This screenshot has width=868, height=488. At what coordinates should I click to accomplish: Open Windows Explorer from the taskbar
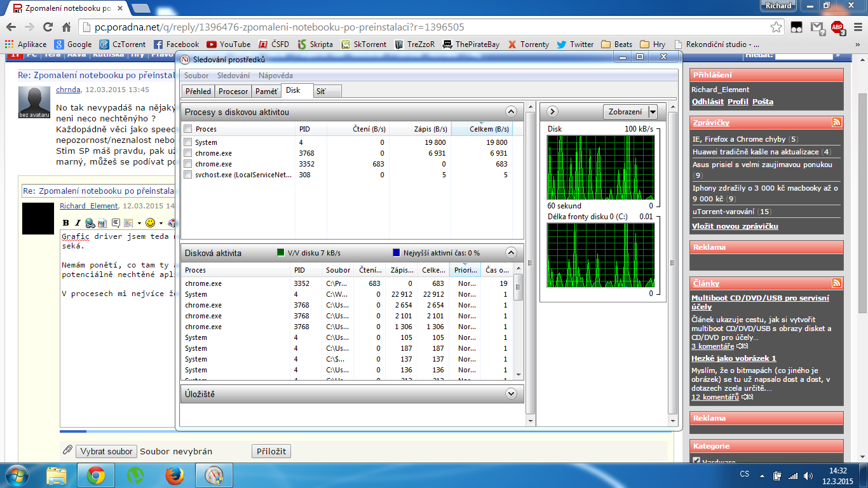tap(57, 475)
